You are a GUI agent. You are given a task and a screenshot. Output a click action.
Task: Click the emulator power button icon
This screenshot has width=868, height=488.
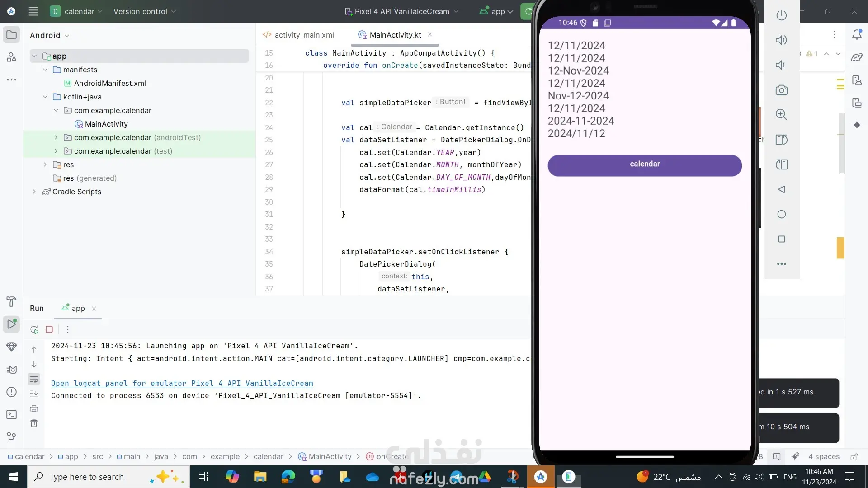781,15
